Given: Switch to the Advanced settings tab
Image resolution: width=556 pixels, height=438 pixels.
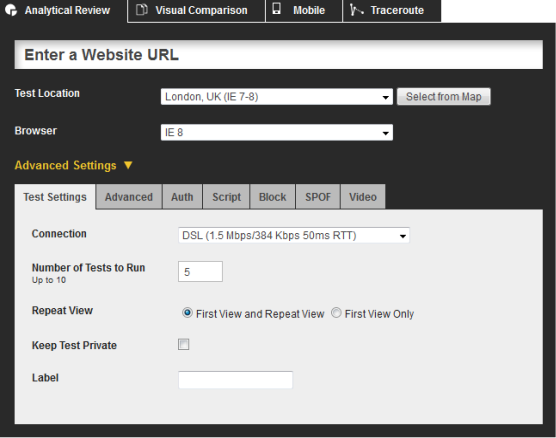Looking at the screenshot, I should (x=129, y=197).
